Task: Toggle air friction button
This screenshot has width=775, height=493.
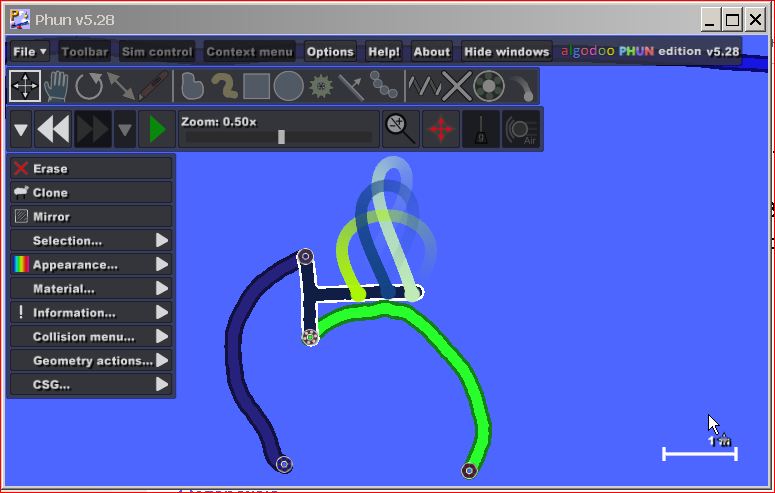Action: (521, 129)
